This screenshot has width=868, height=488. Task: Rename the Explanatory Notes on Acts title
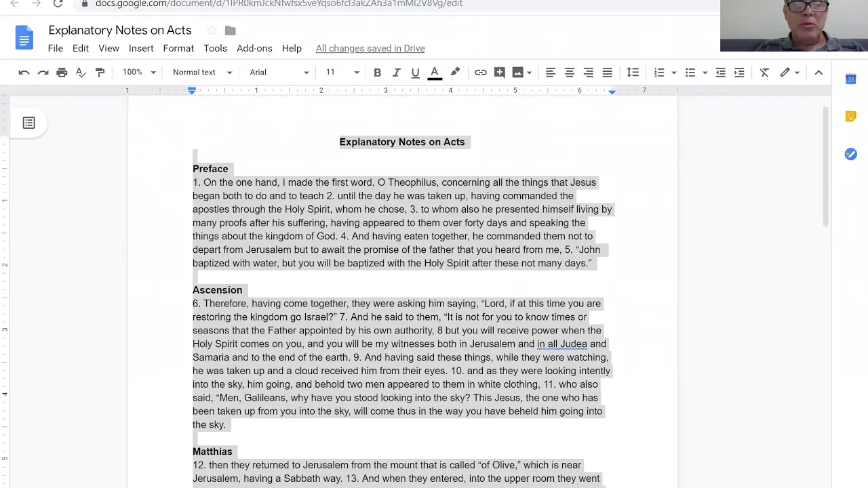point(120,30)
